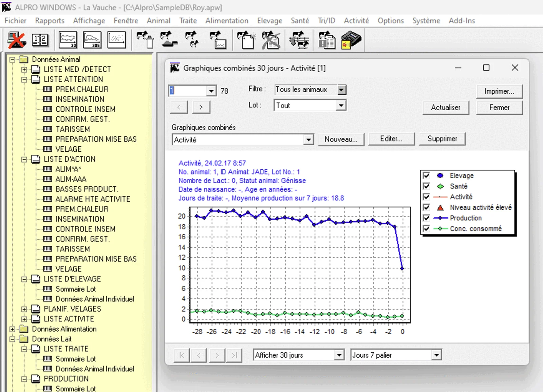Click the cow and calf toolbar icon
543x392 pixels.
[x=192, y=39]
